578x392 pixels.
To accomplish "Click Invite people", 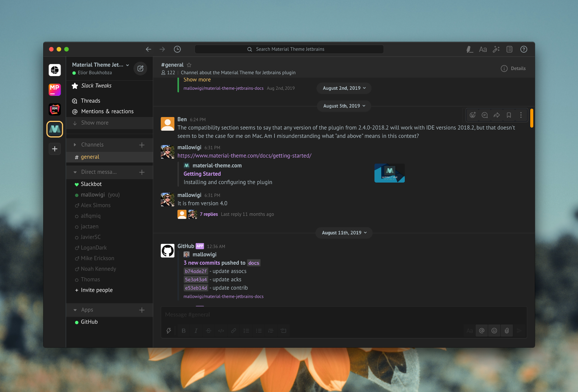I will [x=110, y=290].
